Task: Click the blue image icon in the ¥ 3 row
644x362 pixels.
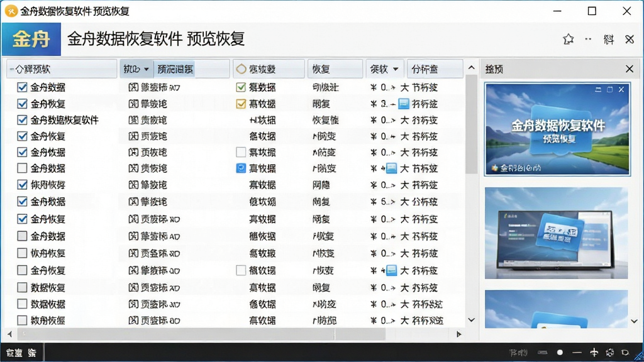Action: [x=404, y=104]
